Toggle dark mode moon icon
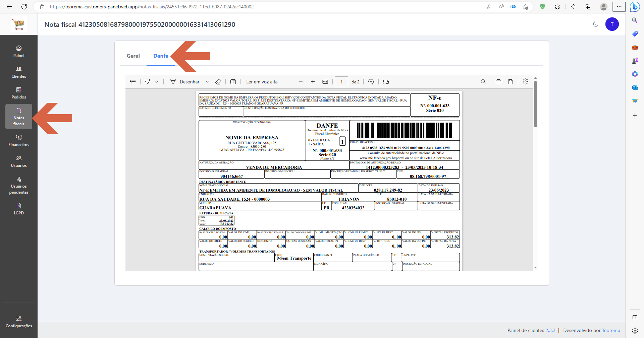The image size is (644, 338). click(x=596, y=24)
